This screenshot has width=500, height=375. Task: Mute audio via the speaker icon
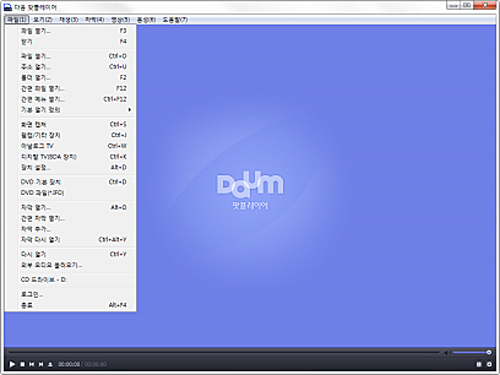pyautogui.click(x=446, y=352)
